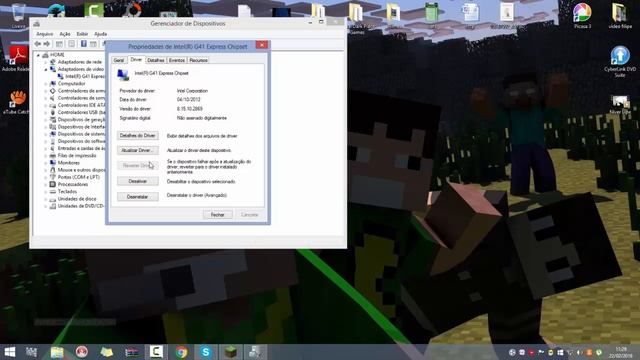Open the Ação menu
The image size is (640, 360).
click(65, 34)
